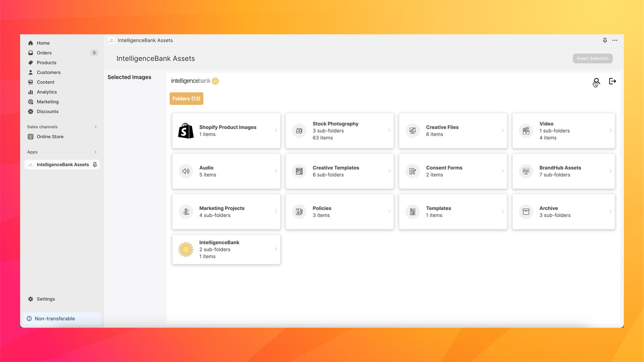Screen dimensions: 644x362
Task: Click the intelligencebank logo
Action: tap(195, 81)
